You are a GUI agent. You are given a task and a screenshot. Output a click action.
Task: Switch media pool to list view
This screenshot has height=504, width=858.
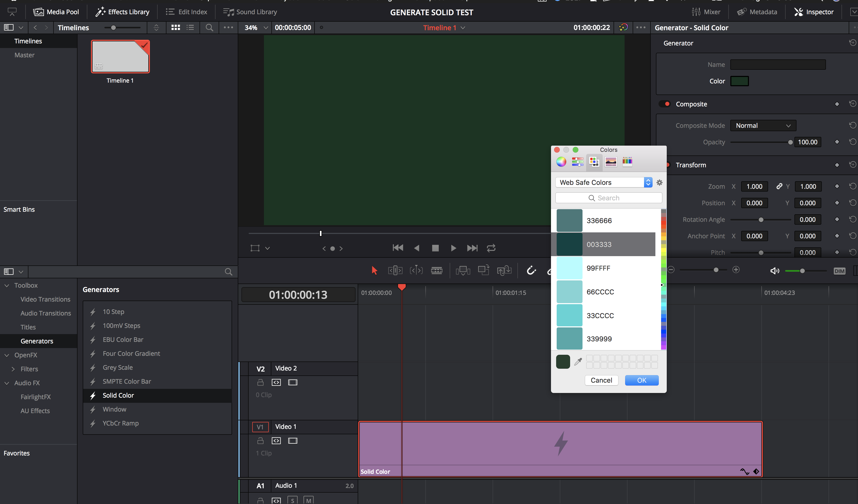[x=190, y=28]
